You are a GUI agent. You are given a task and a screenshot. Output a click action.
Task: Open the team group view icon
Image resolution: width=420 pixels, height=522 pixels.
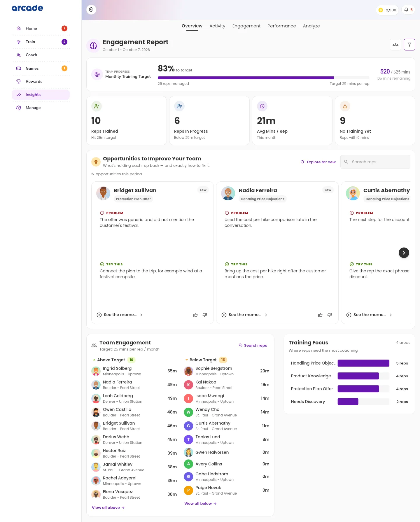[x=395, y=45]
